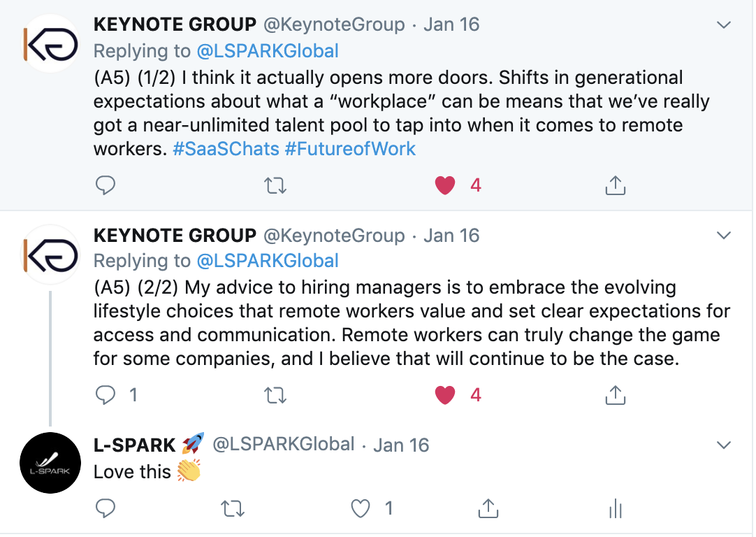Retweet L-SPARK's 'Love this' tweet
This screenshot has height=537, width=756.
point(233,509)
